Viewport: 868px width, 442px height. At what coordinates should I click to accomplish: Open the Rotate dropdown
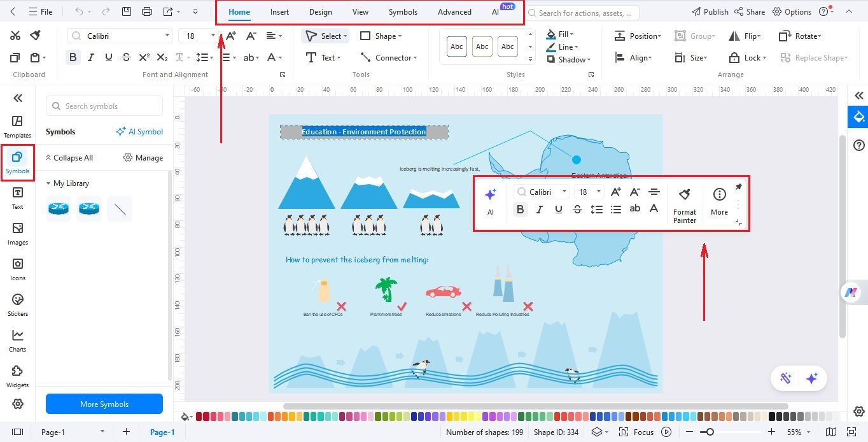(x=800, y=36)
